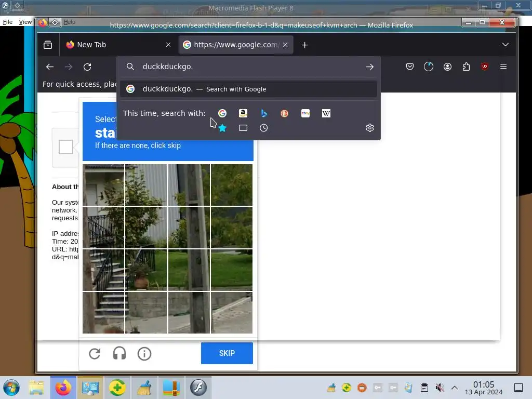Open Firefox View icon left of tabs
The width and height of the screenshot is (532, 399).
point(48,45)
